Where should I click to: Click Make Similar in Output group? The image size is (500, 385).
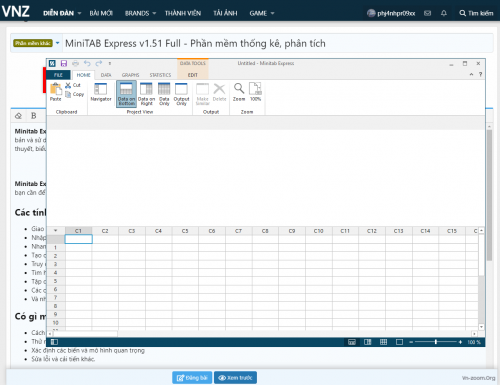pyautogui.click(x=202, y=94)
